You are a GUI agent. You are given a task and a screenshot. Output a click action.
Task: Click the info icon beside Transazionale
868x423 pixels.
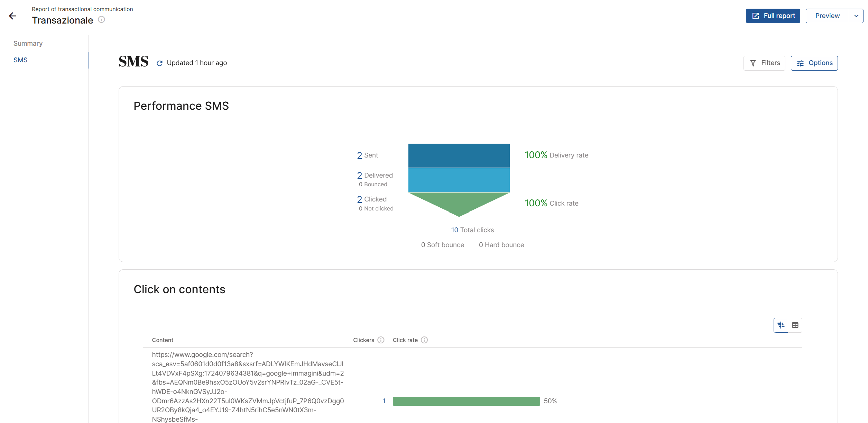point(101,20)
